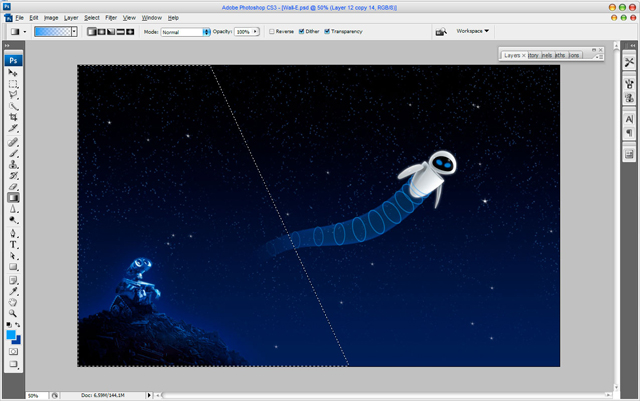640x401 pixels.
Task: Open the Image menu
Action: click(51, 18)
